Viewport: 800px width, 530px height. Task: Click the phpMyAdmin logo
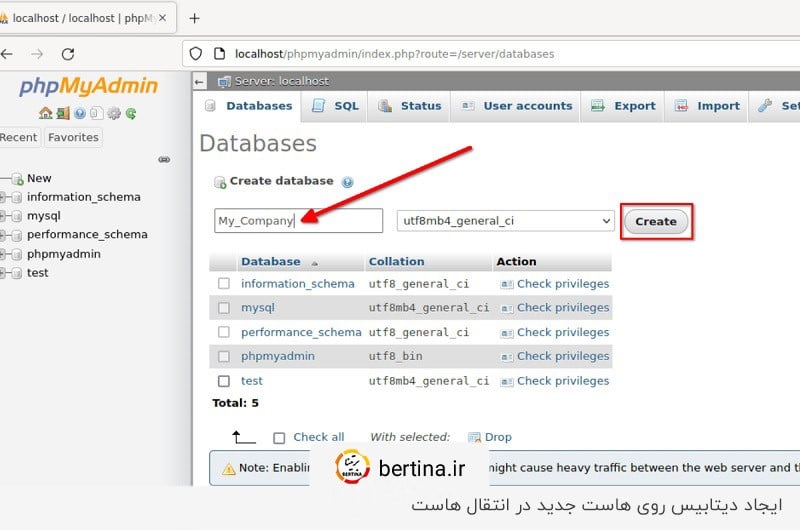coord(89,86)
